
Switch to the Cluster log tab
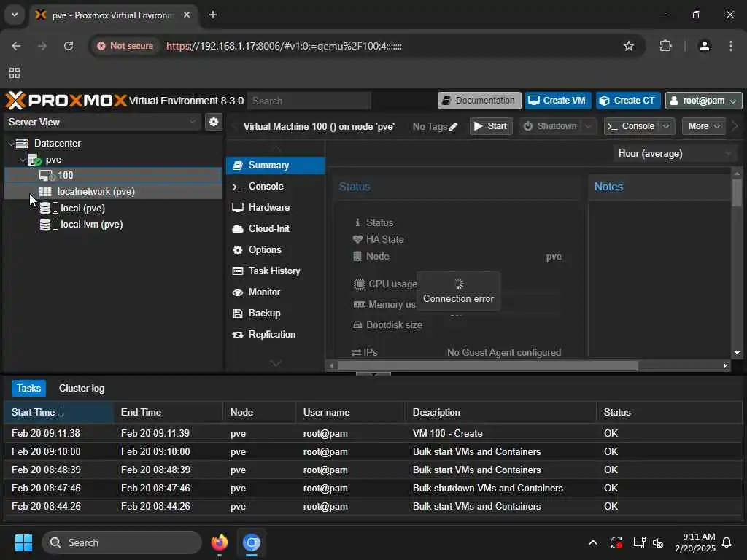(82, 388)
